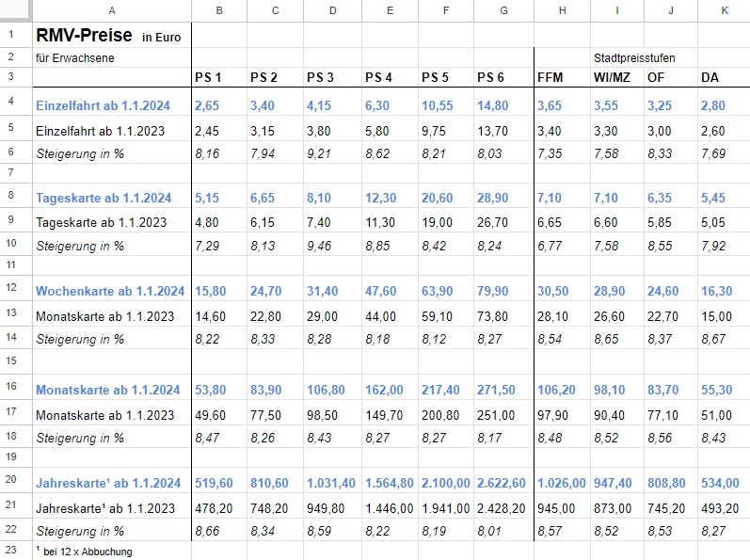
Task: Select the 'PS 4' header cell
Action: pyautogui.click(x=390, y=77)
